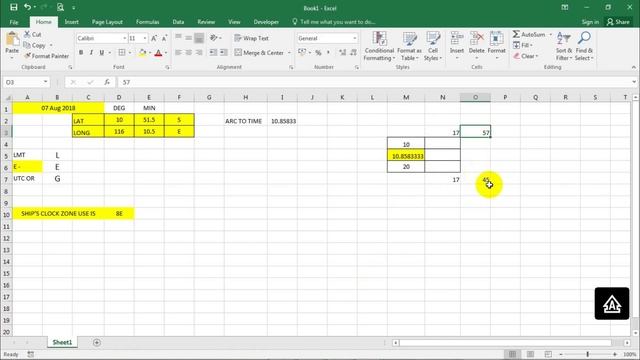This screenshot has height=360, width=640.
Task: Click the Tell me what you want search box
Action: point(333,22)
